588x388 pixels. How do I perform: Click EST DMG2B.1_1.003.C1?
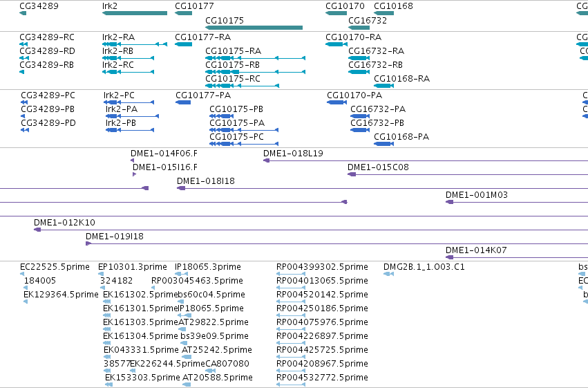coord(424,267)
